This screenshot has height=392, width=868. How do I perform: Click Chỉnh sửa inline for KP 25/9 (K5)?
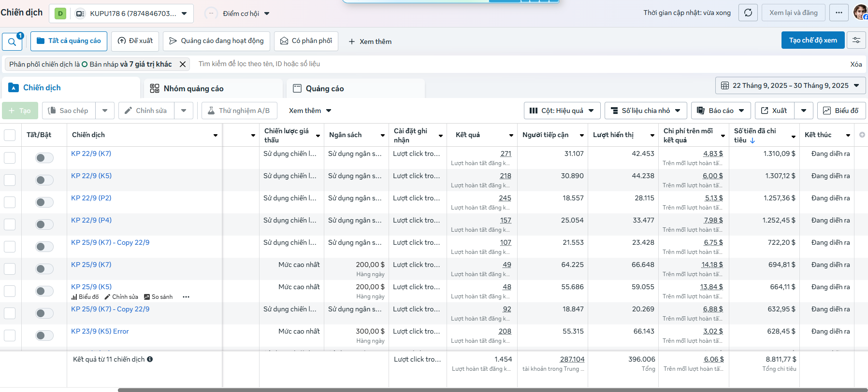121,297
